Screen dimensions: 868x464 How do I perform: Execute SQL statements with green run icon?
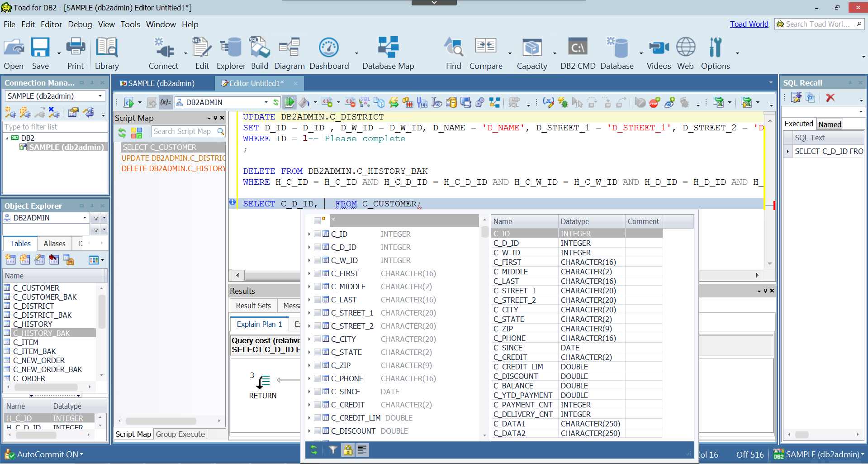tap(289, 102)
